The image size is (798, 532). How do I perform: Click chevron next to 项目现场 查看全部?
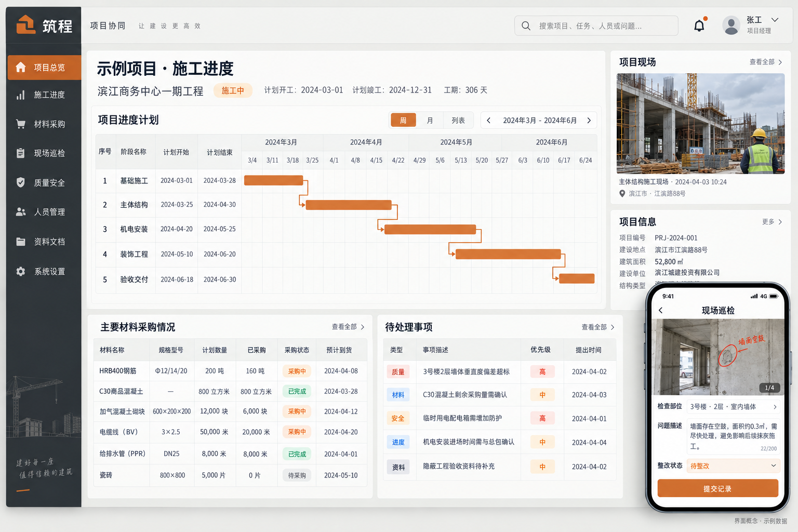pos(780,62)
